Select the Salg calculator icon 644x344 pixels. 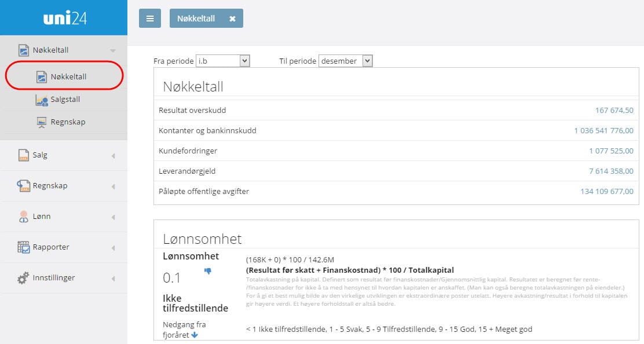[x=23, y=155]
